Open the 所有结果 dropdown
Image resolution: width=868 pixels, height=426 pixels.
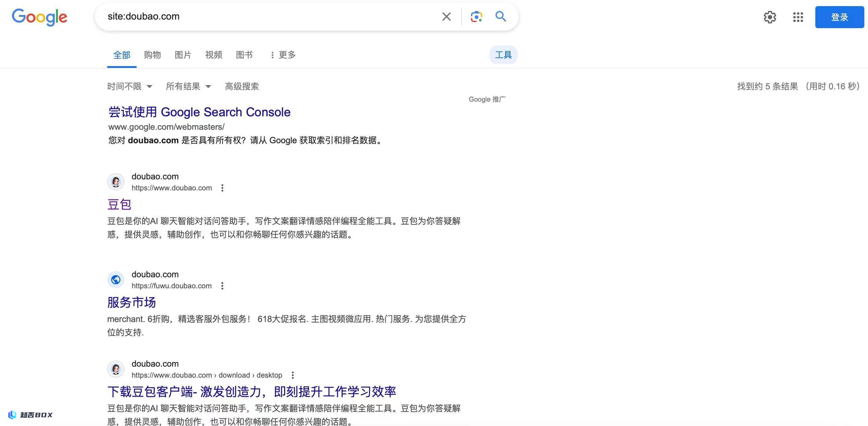click(x=188, y=87)
